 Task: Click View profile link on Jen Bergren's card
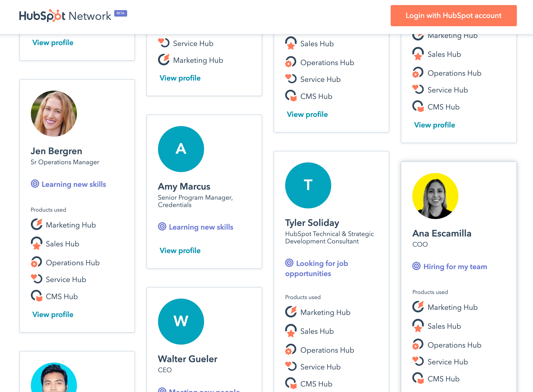[53, 315]
